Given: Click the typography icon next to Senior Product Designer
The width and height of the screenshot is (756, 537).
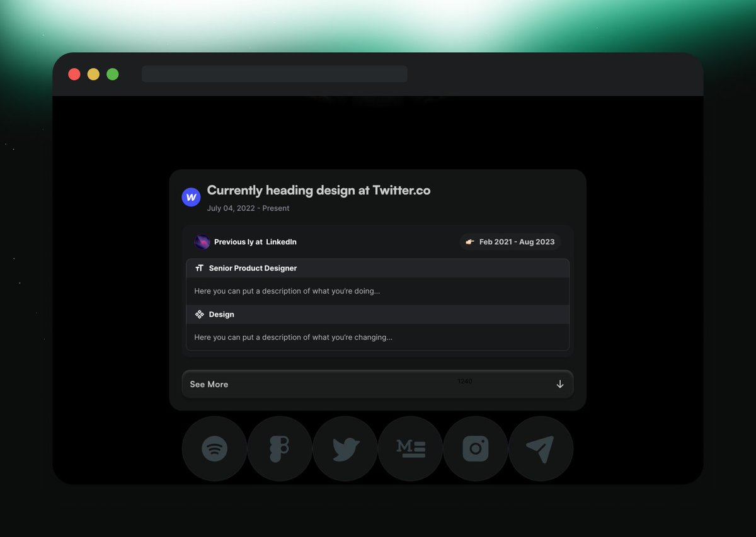Looking at the screenshot, I should 199,268.
